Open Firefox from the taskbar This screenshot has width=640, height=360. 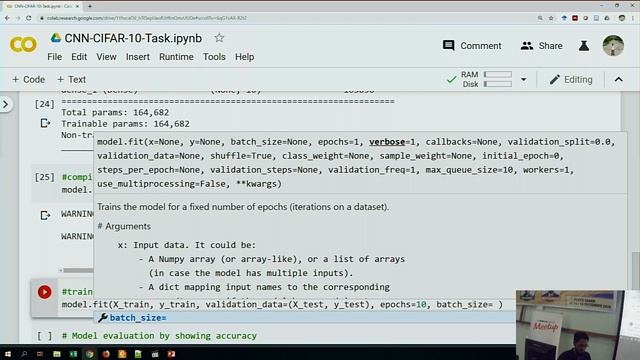[106, 354]
